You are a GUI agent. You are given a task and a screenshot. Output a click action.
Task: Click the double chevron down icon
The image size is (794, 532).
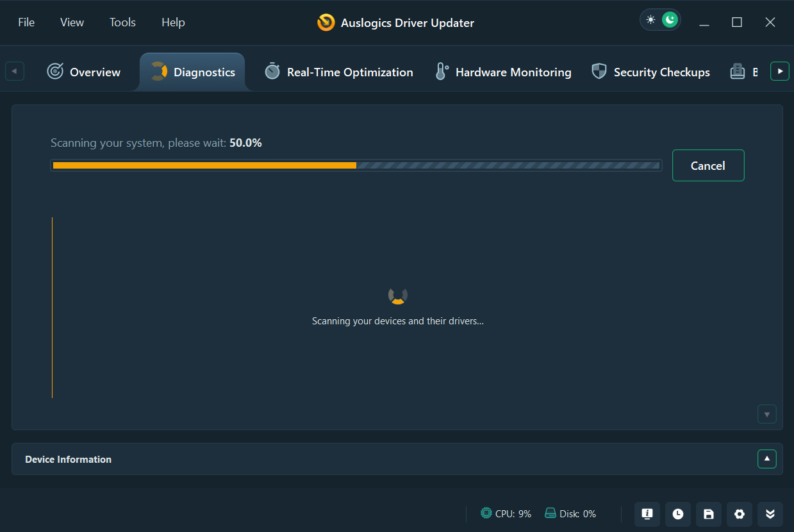point(770,514)
